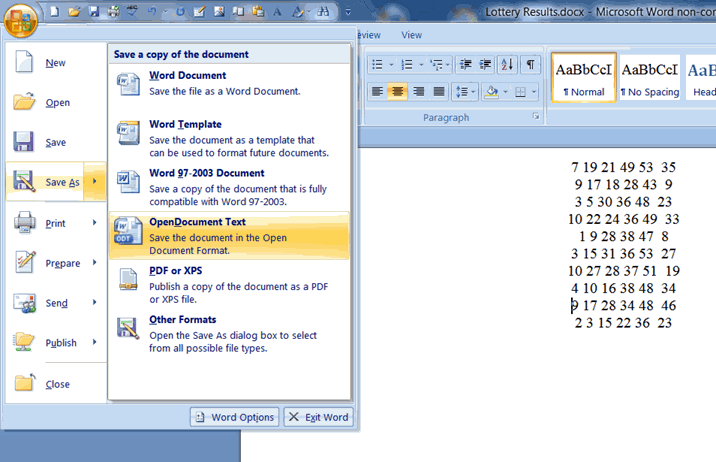Expand the Send submenu arrow
Viewport: 716px width, 462px height.
click(x=95, y=302)
